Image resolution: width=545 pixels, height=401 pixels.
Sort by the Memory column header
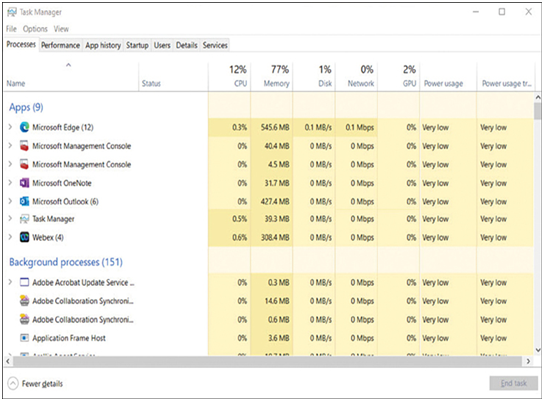coord(272,76)
